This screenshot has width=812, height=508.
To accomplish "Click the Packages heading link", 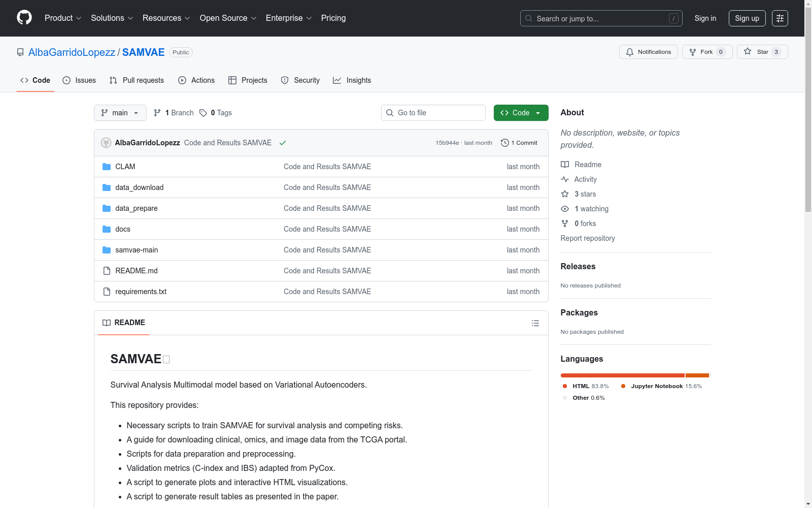I will coord(579,312).
